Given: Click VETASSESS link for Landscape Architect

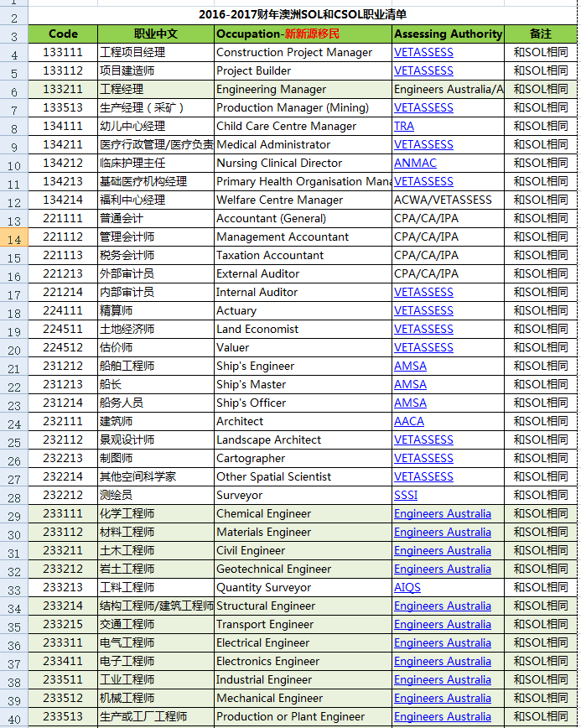Looking at the screenshot, I should tap(423, 439).
